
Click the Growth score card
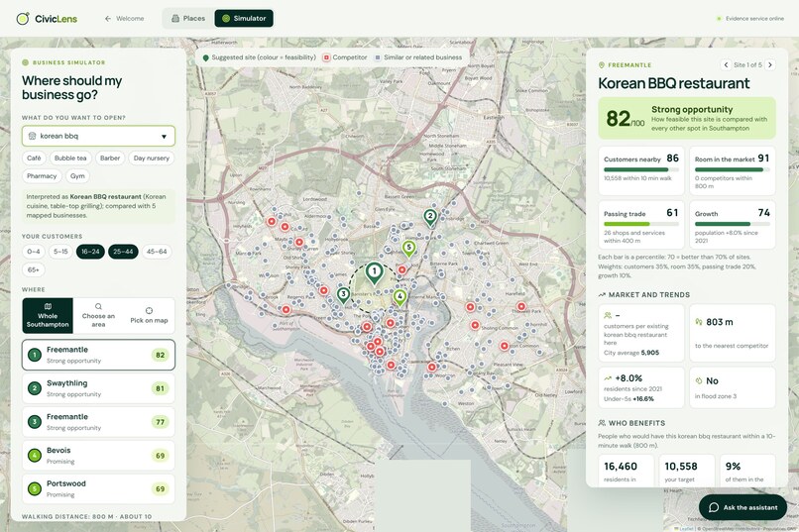coord(733,225)
